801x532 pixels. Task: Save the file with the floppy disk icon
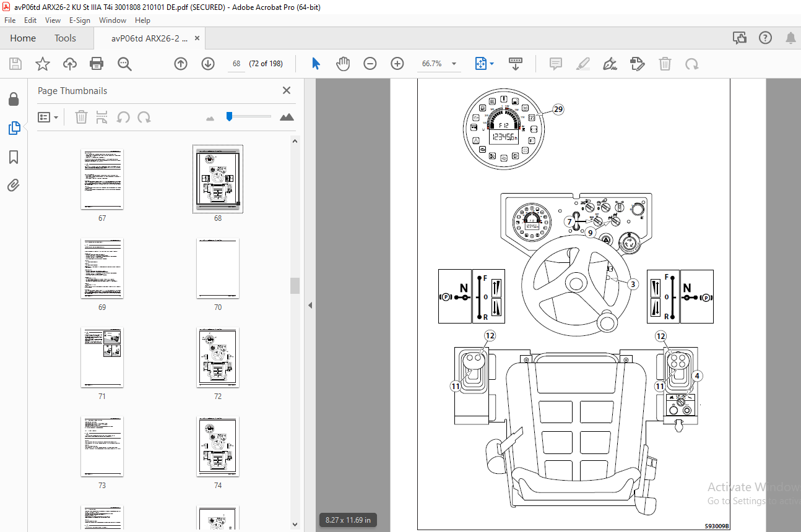point(15,64)
